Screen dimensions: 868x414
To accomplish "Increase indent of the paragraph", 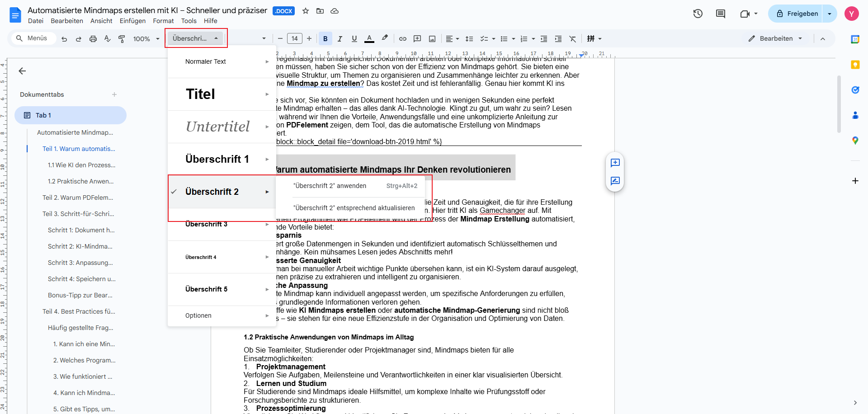I will click(558, 39).
